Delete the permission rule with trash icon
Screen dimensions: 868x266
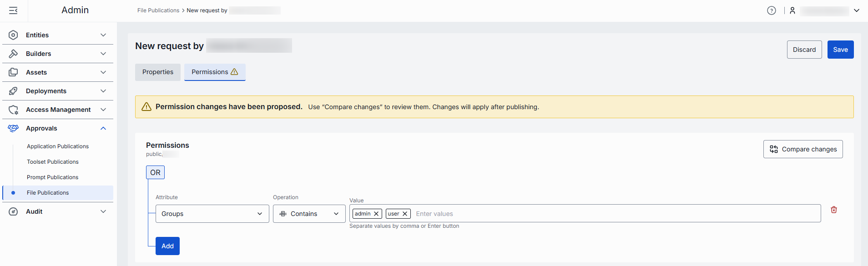pos(833,210)
